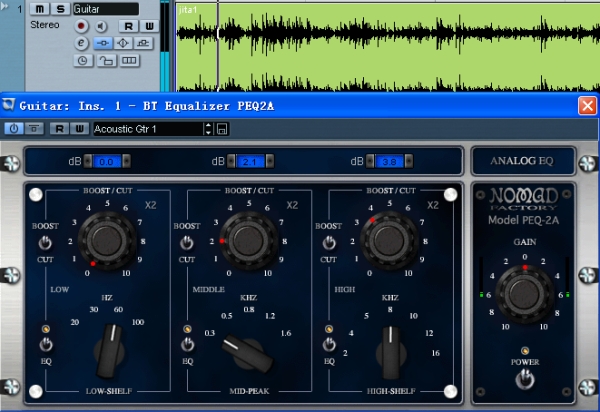The width and height of the screenshot is (600, 412).
Task: Increase low band dB value arrow
Action: click(x=126, y=161)
